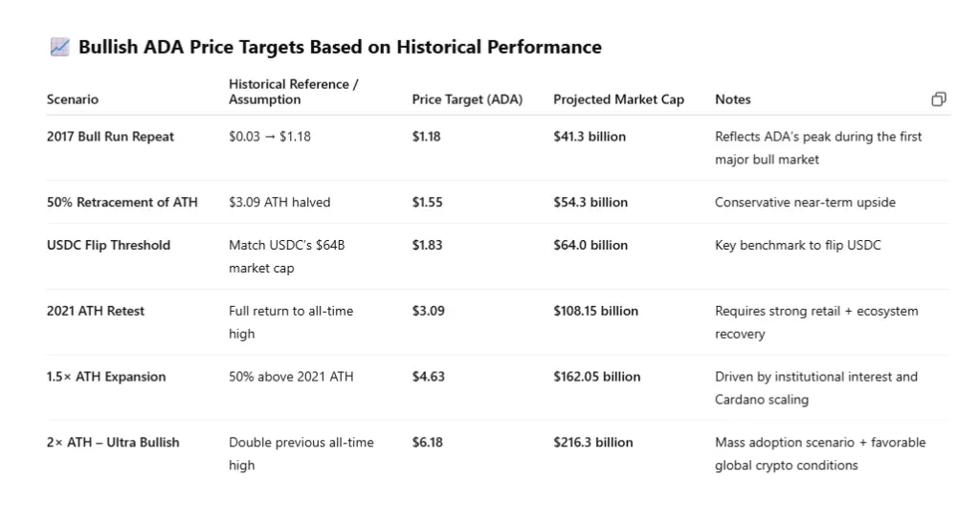This screenshot has height=524, width=980.
Task: Click the $64.0 billion market cap cell
Action: tap(590, 246)
